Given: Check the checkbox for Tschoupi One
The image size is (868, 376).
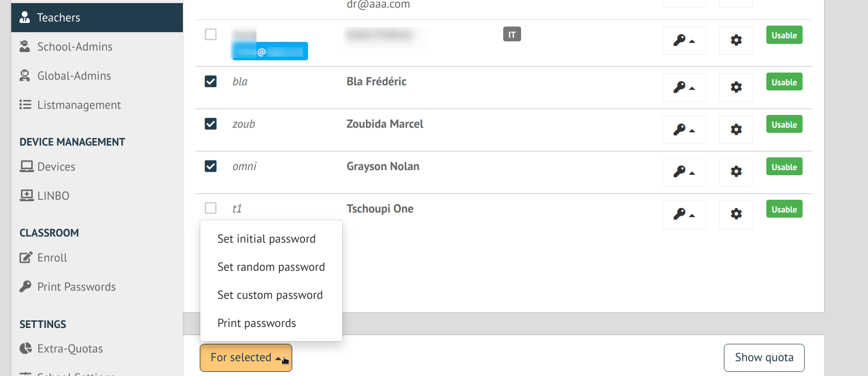Looking at the screenshot, I should [210, 208].
